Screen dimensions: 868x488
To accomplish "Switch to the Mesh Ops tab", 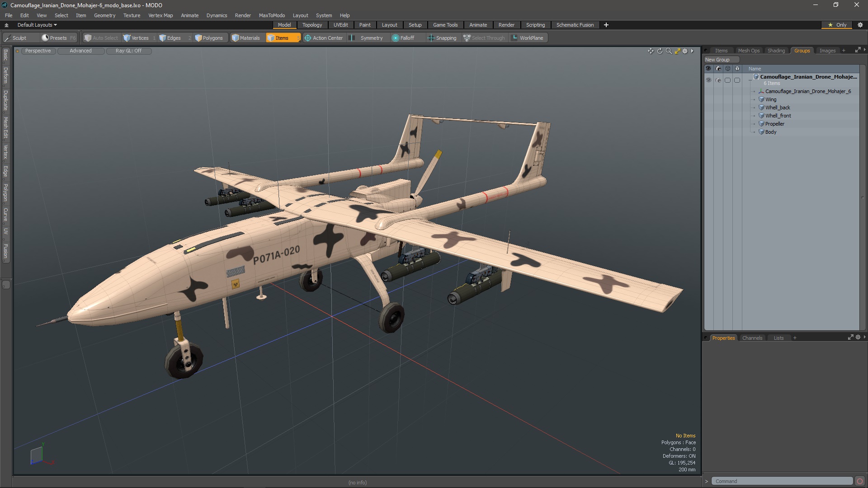I will point(749,51).
